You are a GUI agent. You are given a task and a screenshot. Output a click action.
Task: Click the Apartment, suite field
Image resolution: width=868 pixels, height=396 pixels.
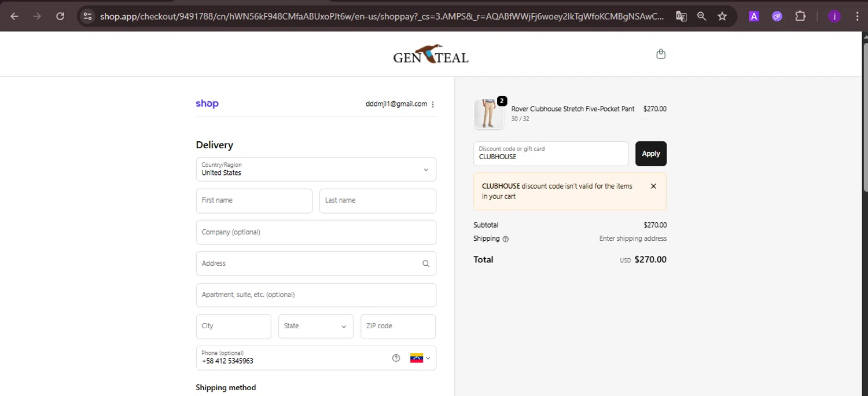coord(316,295)
